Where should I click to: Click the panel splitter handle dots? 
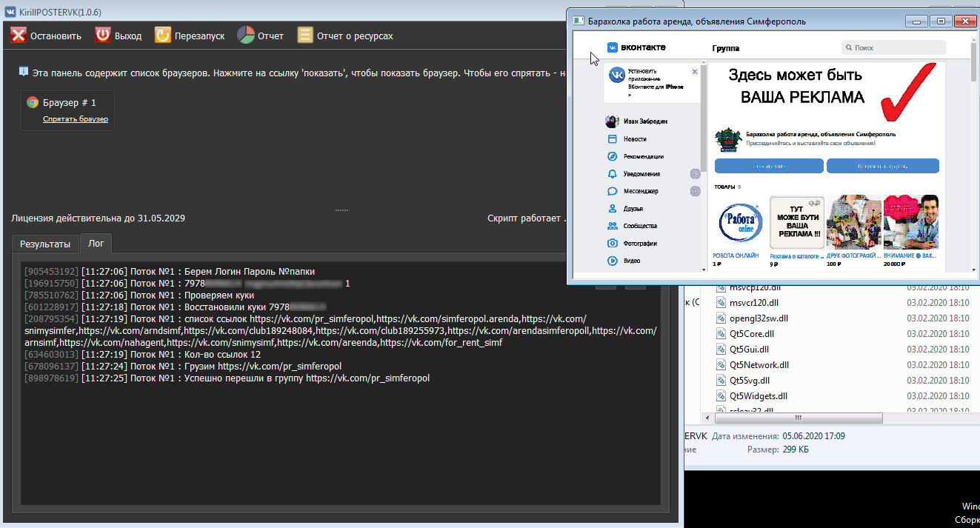341,210
